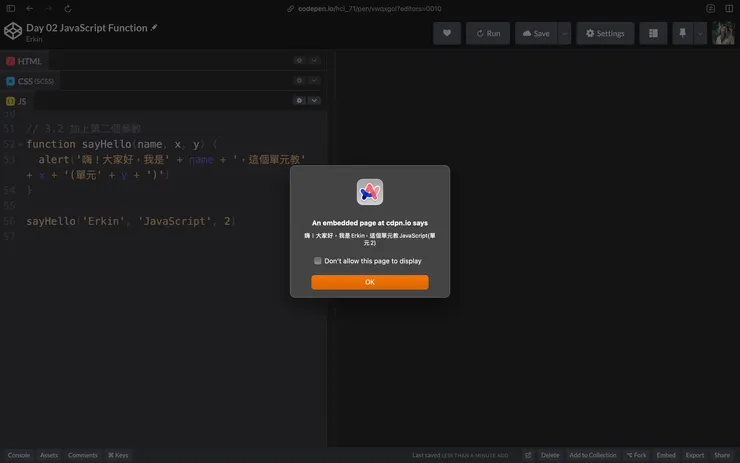Run the pen
Viewport: 740px width, 463px height.
coord(488,33)
